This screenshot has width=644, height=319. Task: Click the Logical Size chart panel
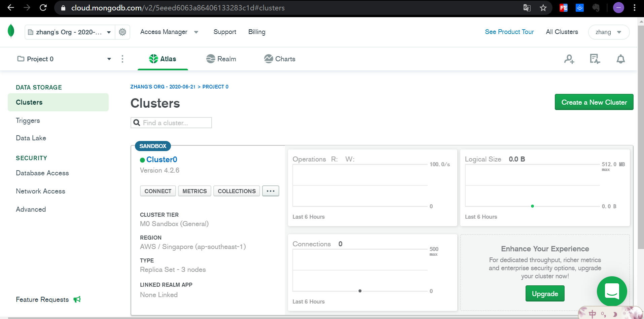545,188
